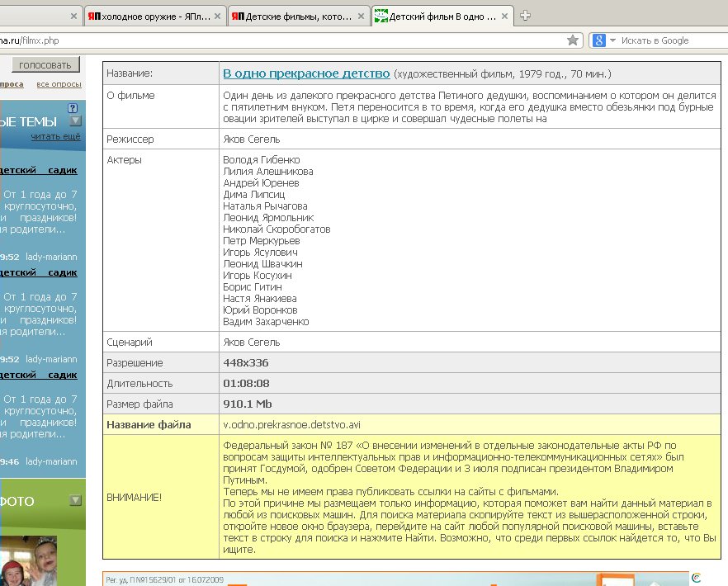
Task: Collapse the themes section arrow
Action: pos(75,121)
